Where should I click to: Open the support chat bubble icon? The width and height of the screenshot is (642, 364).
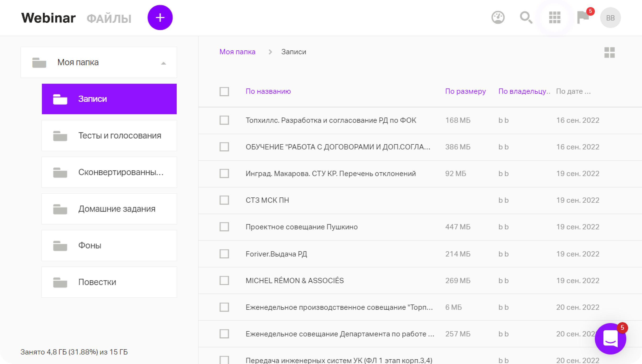coord(610,339)
